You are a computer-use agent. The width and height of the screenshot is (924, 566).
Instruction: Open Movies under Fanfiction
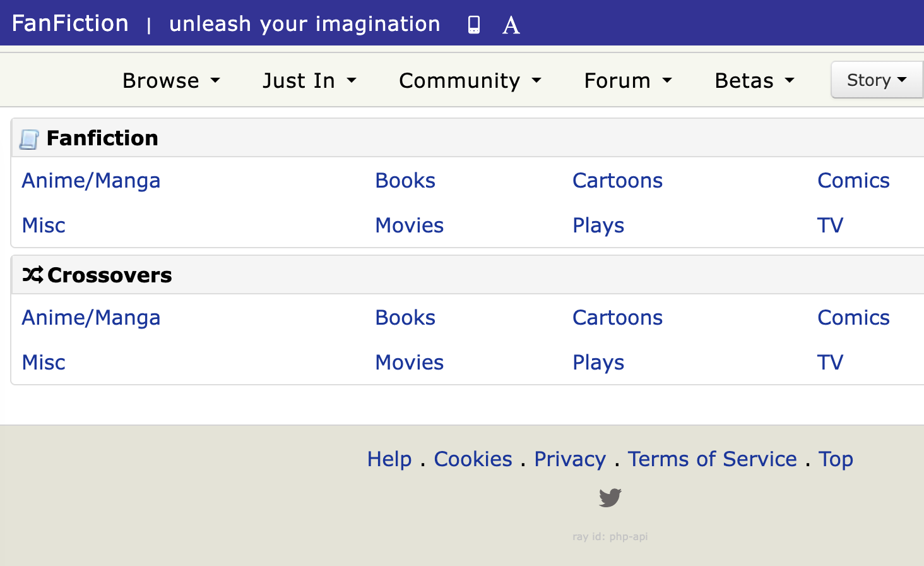[x=409, y=226]
